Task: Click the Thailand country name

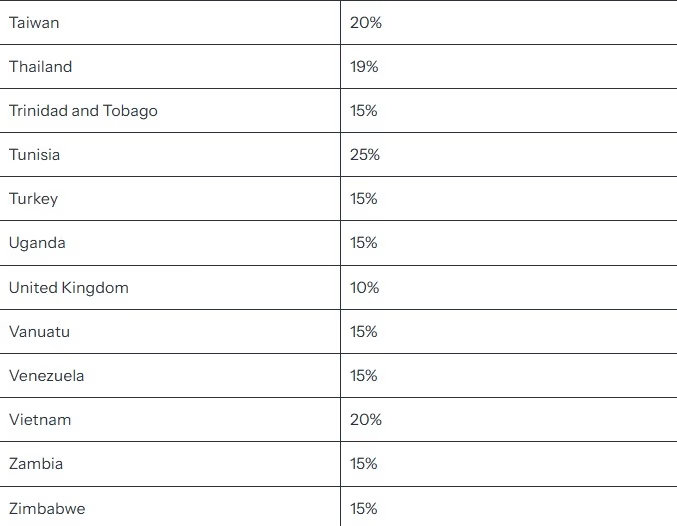Action: pos(41,67)
